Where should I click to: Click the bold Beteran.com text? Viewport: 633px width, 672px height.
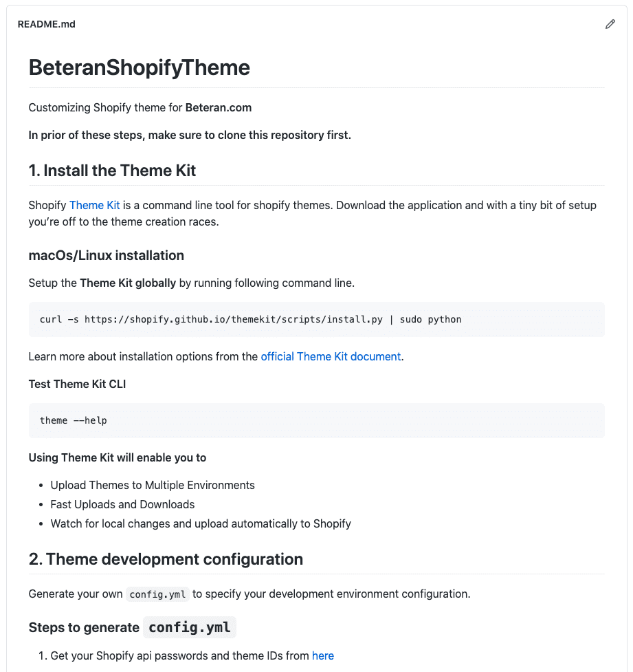click(x=219, y=107)
